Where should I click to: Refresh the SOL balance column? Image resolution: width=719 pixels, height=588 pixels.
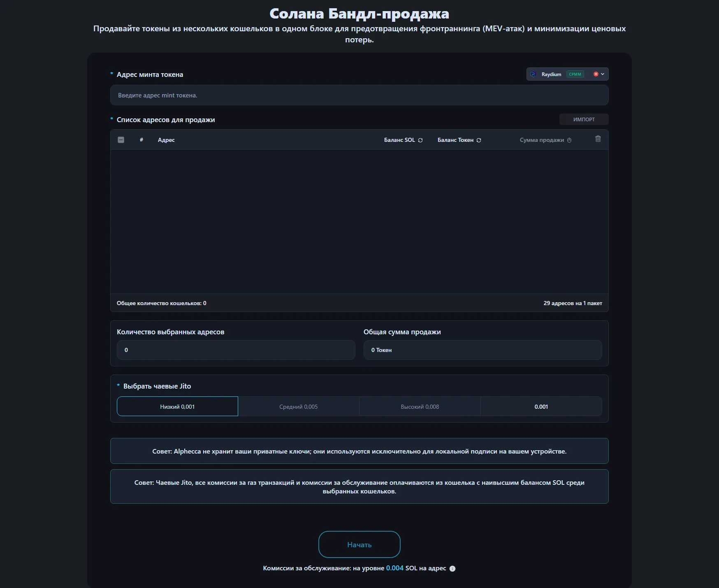(x=420, y=140)
